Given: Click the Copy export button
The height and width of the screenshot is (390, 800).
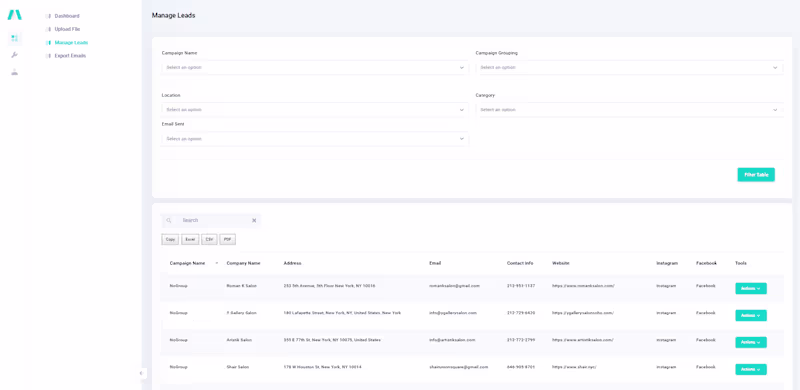Looking at the screenshot, I should point(170,239).
